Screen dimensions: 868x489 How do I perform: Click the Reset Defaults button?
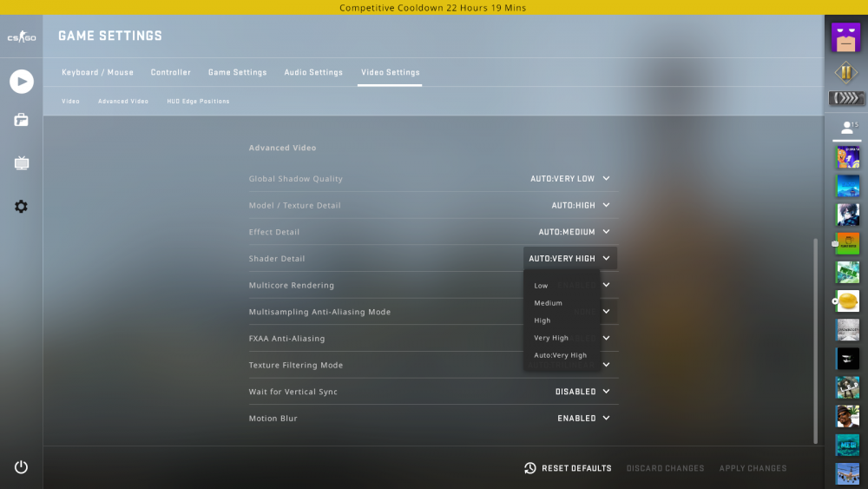tap(569, 468)
